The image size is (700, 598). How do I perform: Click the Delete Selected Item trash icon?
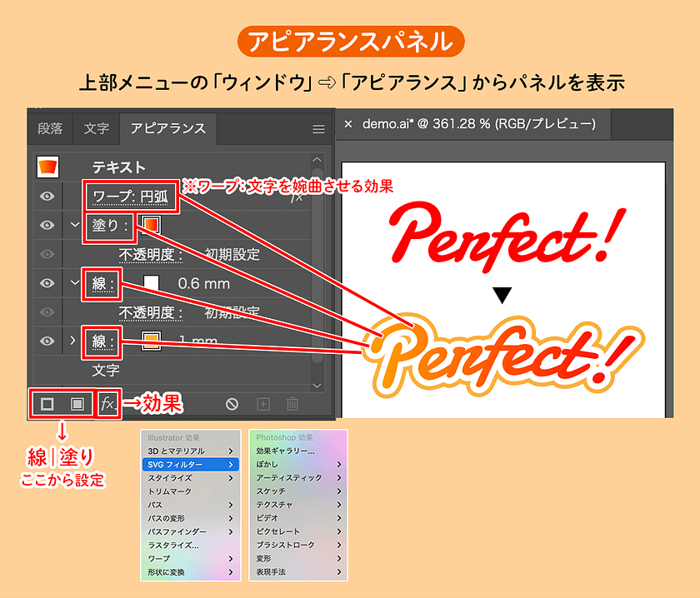(292, 404)
